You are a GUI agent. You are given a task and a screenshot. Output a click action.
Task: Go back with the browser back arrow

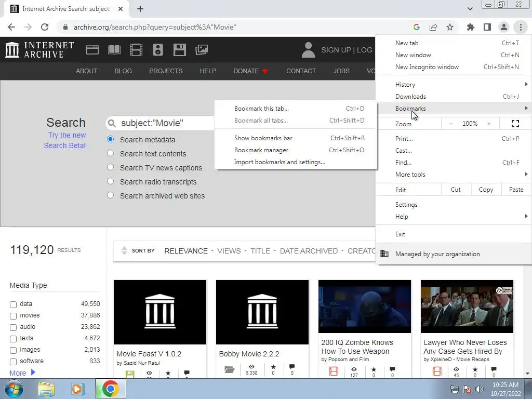11,27
